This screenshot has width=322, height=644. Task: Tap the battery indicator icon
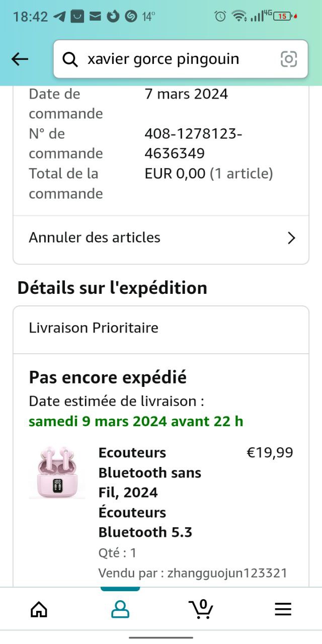click(283, 16)
